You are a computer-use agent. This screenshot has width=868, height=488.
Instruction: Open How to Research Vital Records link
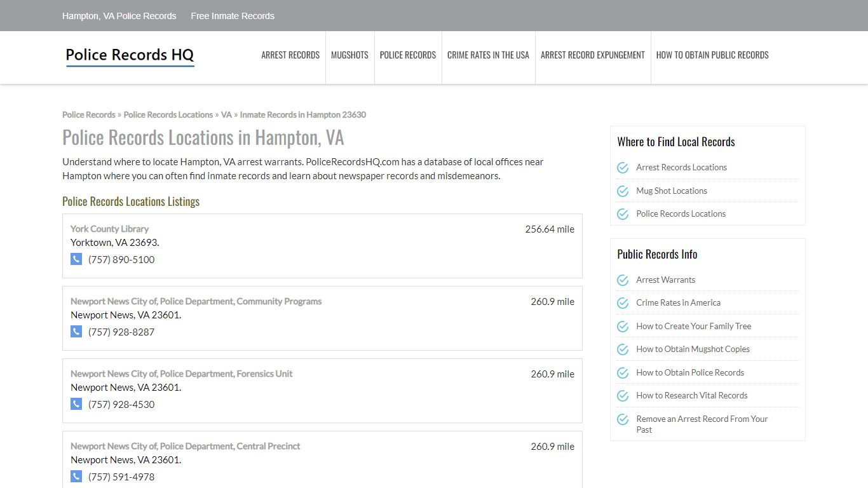coord(692,395)
